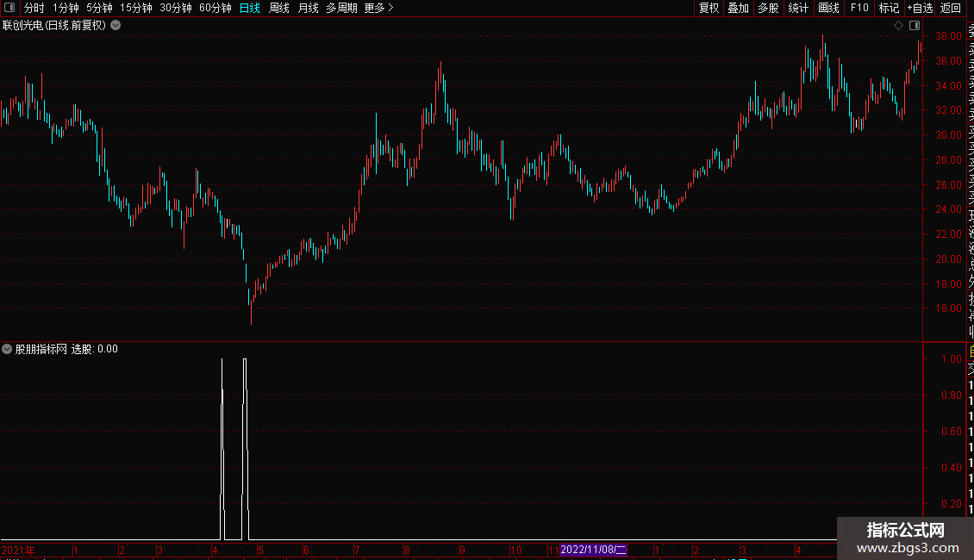974x560 pixels.
Task: Switch to 月线 monthly chart
Action: click(x=308, y=8)
